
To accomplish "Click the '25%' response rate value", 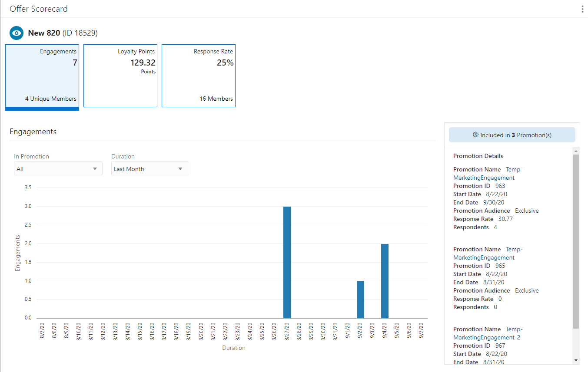I will [x=225, y=63].
